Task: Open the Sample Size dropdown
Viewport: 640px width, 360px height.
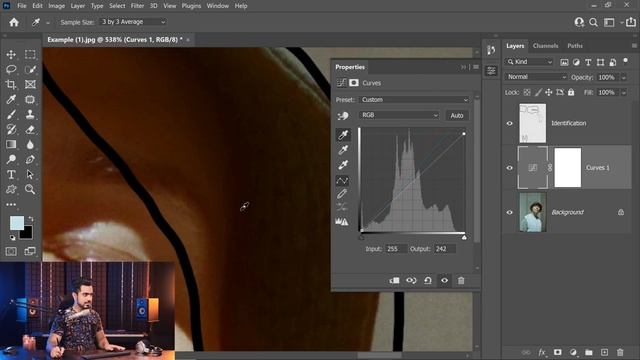Action: [133, 22]
